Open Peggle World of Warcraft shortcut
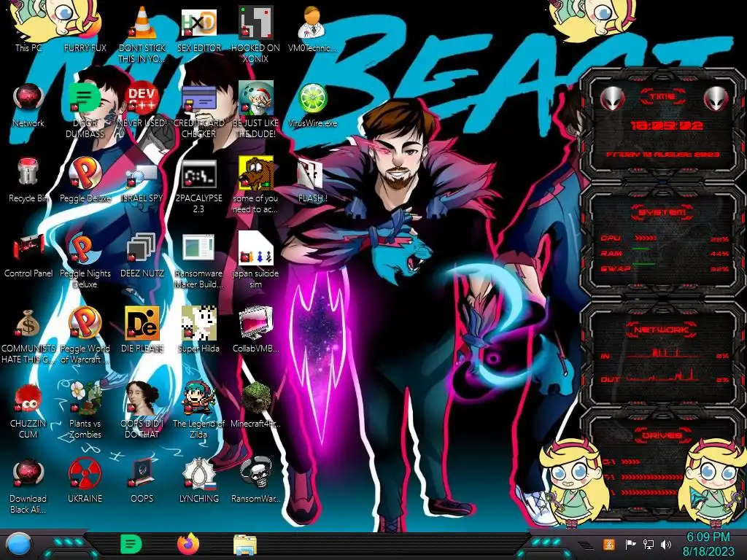747x560 pixels. (85, 335)
